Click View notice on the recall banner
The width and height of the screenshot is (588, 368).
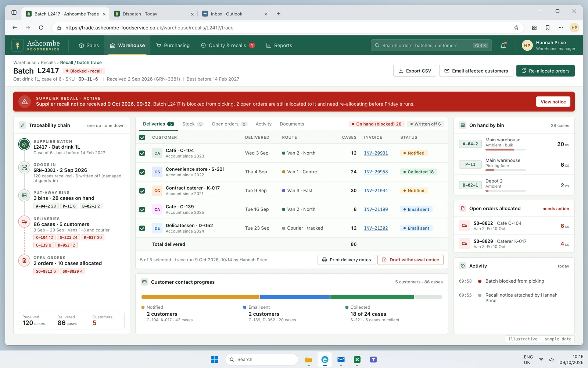553,102
